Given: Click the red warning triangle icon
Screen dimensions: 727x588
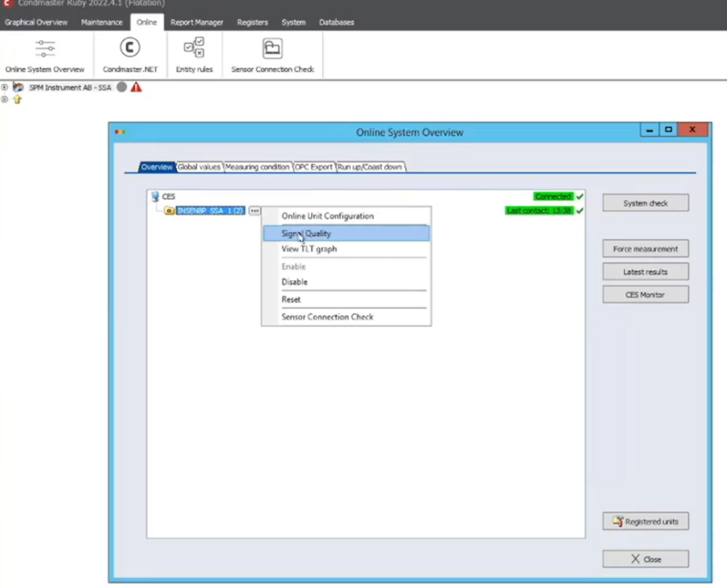Looking at the screenshot, I should [x=136, y=87].
